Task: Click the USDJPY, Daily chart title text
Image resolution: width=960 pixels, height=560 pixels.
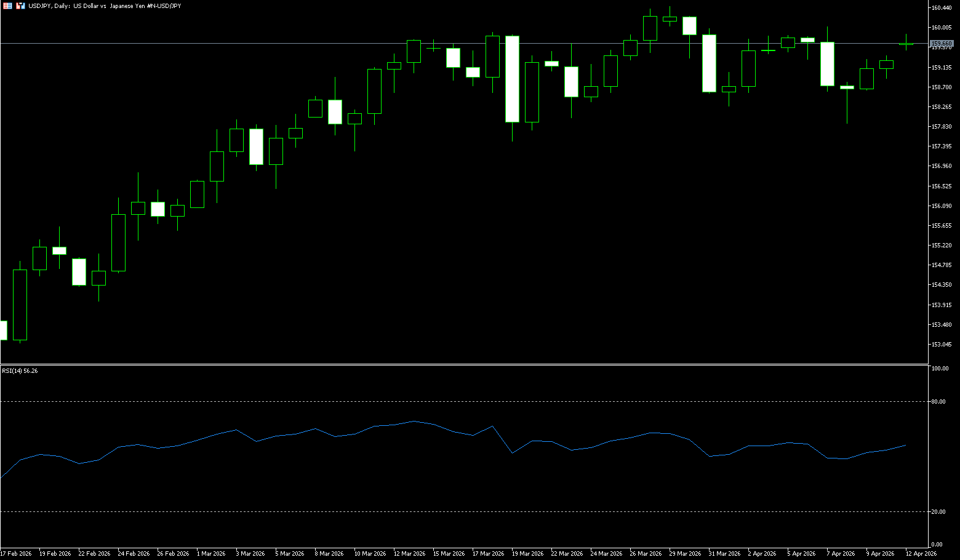Action: point(105,6)
